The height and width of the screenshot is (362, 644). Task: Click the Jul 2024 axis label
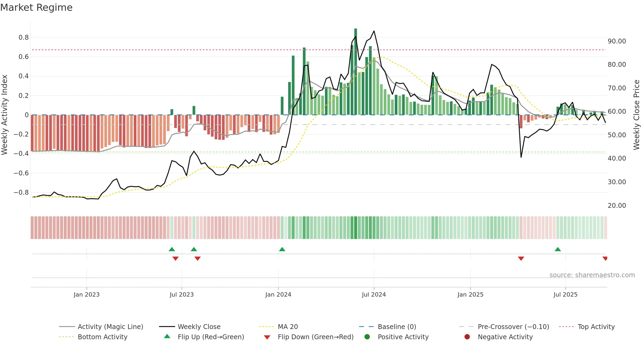pyautogui.click(x=374, y=295)
